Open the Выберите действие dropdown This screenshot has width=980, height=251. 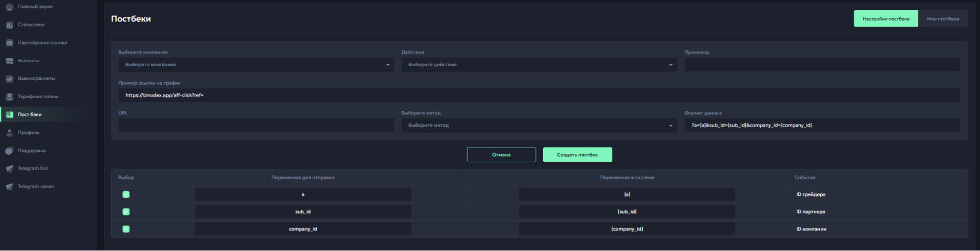pyautogui.click(x=539, y=65)
